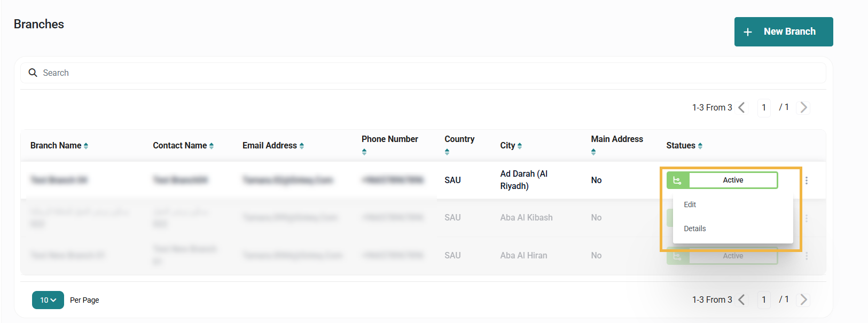Click the search magnifier icon
The width and height of the screenshot is (868, 323).
click(33, 73)
